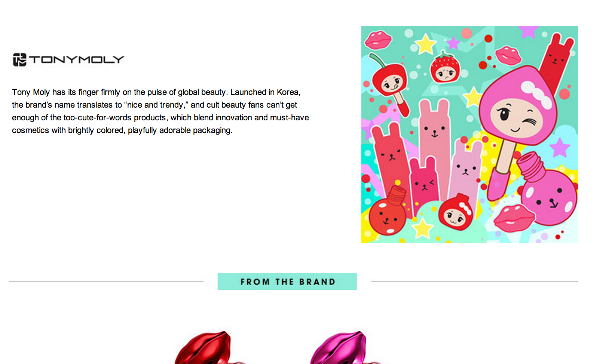Click the frowning strawberry character
Screen dimensions: 606x364
coord(445,69)
